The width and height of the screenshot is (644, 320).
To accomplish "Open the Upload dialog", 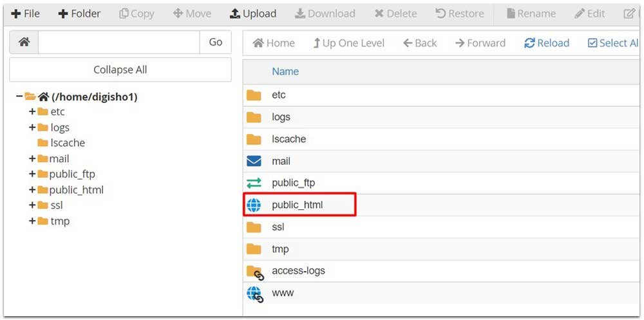I will click(x=253, y=14).
